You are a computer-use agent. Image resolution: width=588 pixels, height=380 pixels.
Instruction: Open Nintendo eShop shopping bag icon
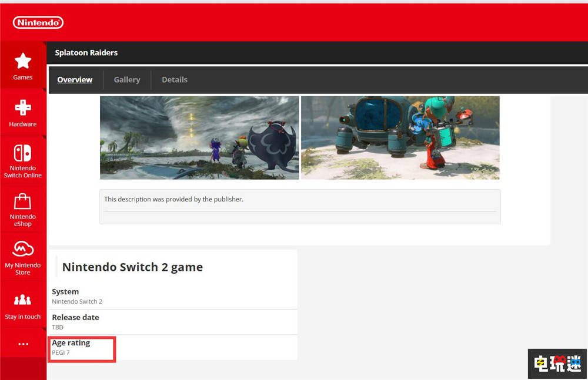pyautogui.click(x=23, y=202)
